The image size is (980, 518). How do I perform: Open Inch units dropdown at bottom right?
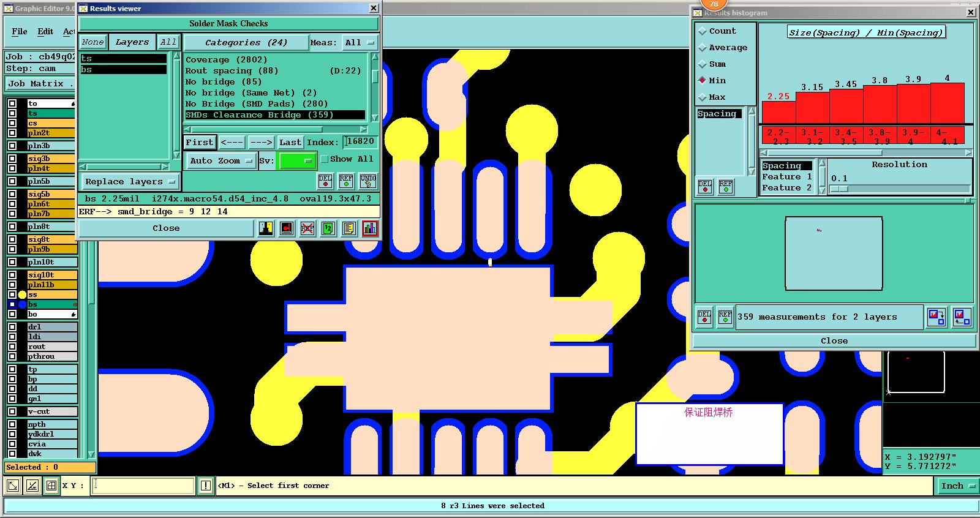[x=957, y=486]
